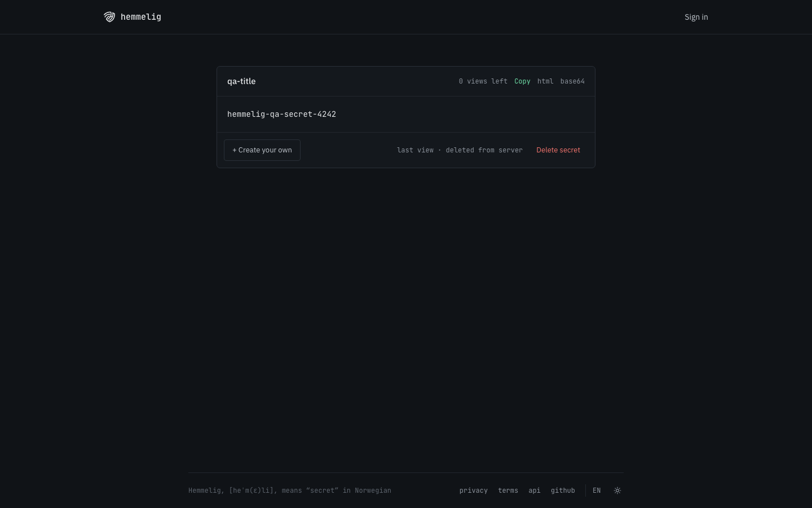Image resolution: width=812 pixels, height=508 pixels.
Task: Open the api footer link
Action: point(535,491)
